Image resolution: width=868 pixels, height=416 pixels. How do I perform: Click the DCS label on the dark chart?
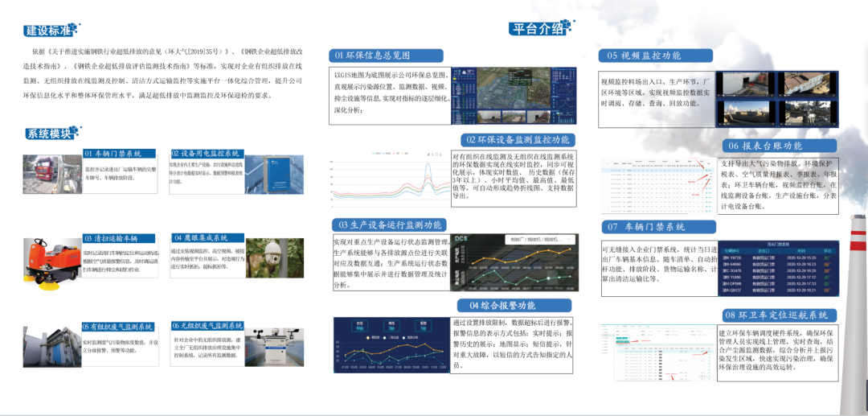(463, 239)
